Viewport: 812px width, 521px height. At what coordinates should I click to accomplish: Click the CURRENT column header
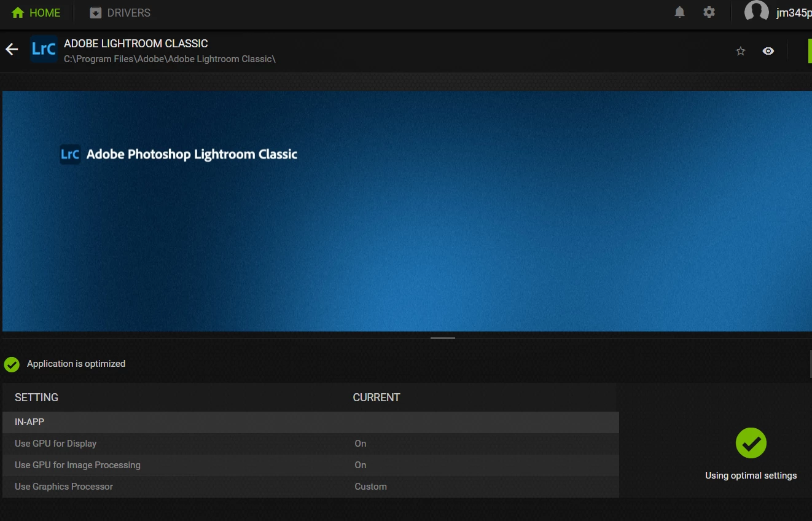pyautogui.click(x=377, y=398)
